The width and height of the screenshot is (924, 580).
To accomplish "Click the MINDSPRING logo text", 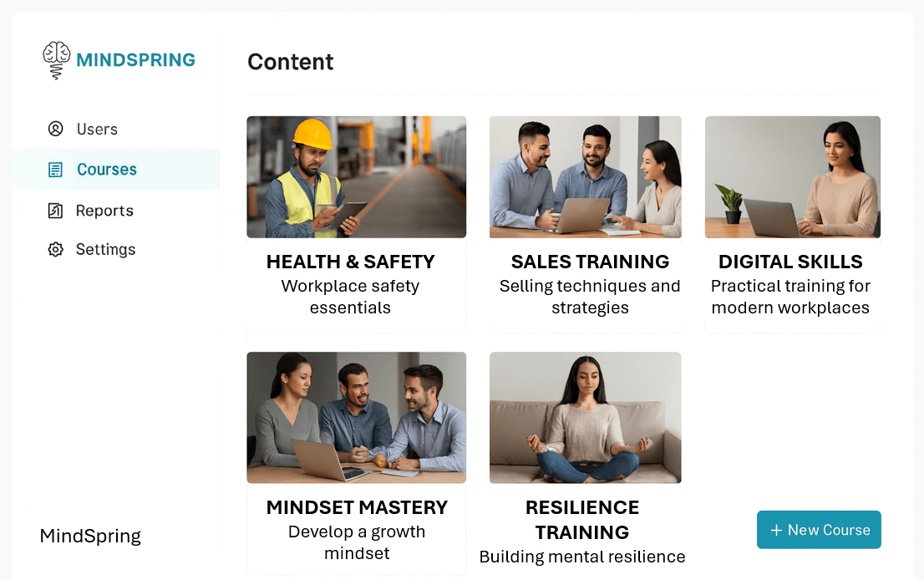I will 135,60.
